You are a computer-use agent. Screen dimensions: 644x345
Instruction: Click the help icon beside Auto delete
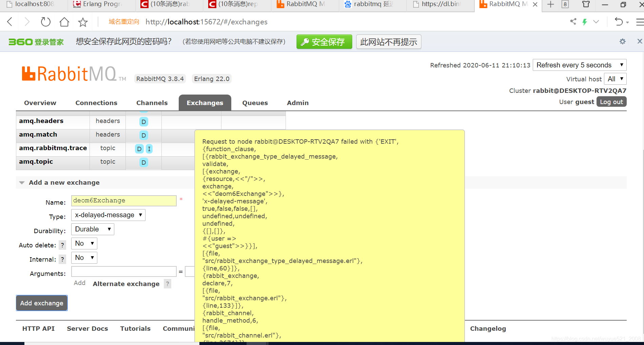tap(62, 245)
